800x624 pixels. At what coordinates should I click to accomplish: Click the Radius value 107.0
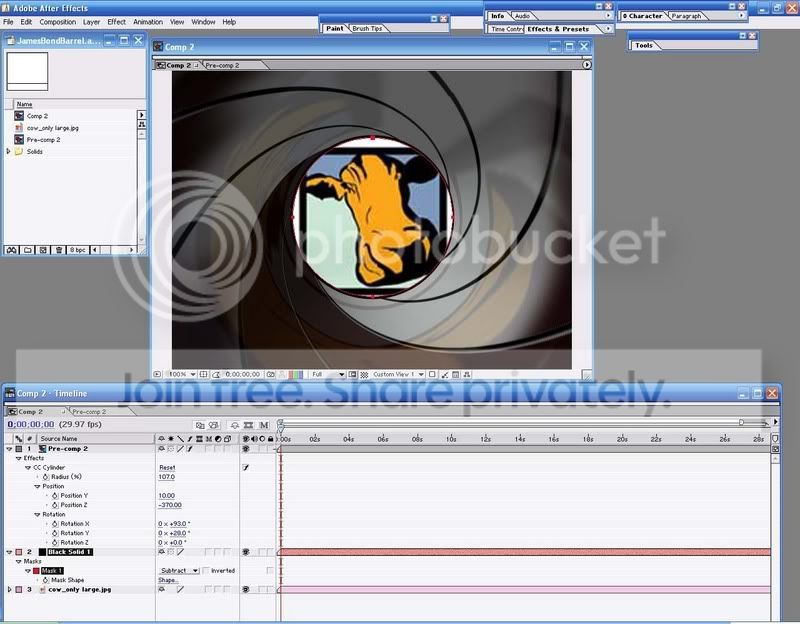tap(166, 477)
